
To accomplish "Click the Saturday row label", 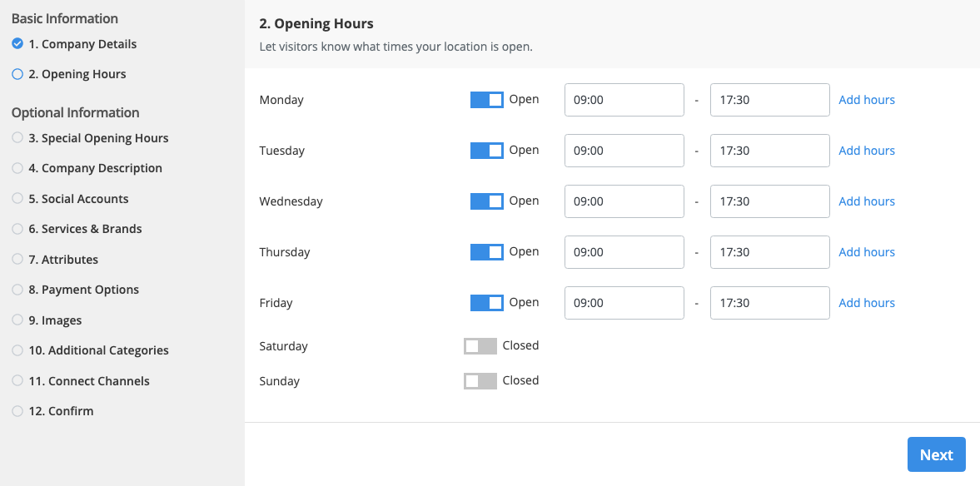I will coord(284,346).
